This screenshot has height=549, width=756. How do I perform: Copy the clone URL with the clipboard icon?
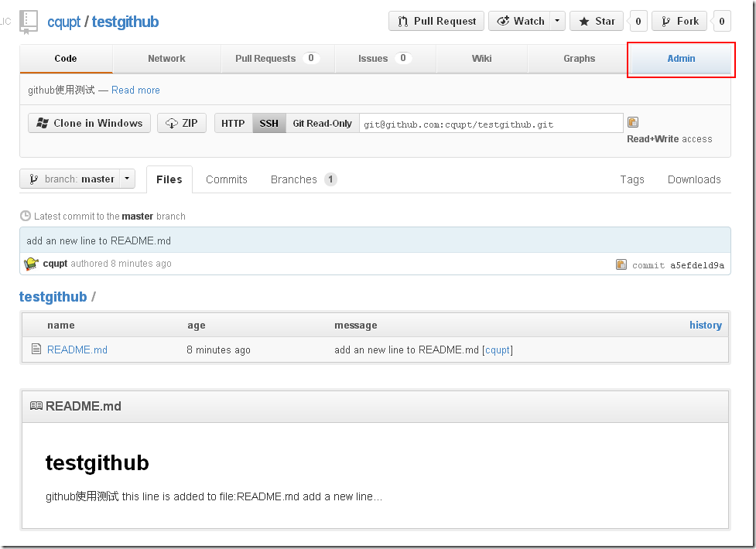tap(632, 122)
